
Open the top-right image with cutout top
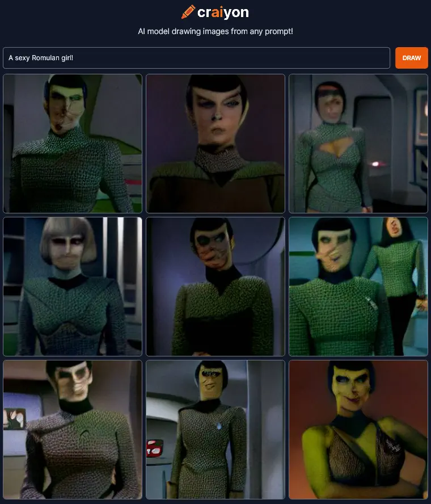358,144
